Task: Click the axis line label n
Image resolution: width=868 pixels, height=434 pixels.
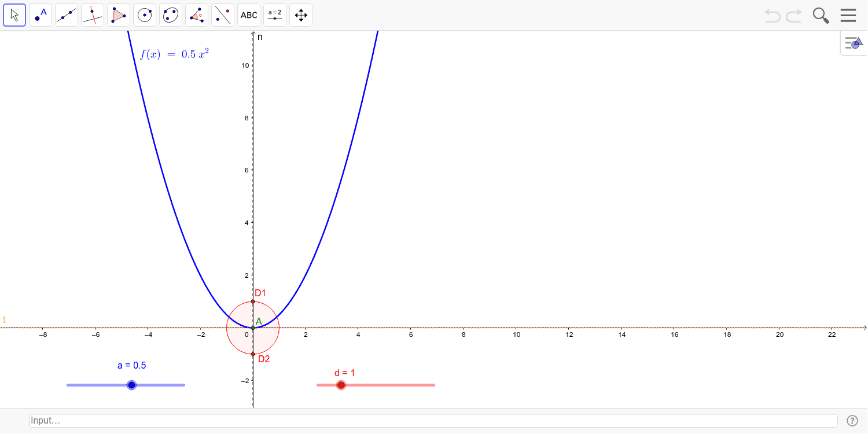Action: (260, 37)
